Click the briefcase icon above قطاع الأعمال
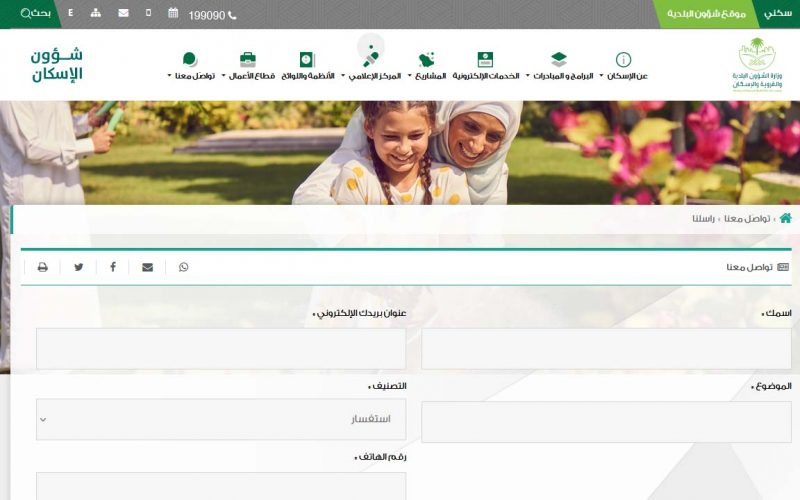Screen dimensions: 800x500 click(247, 59)
